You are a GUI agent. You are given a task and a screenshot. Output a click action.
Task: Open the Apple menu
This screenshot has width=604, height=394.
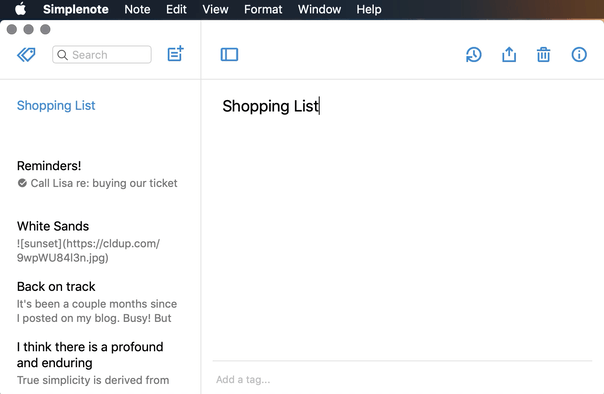click(x=20, y=9)
